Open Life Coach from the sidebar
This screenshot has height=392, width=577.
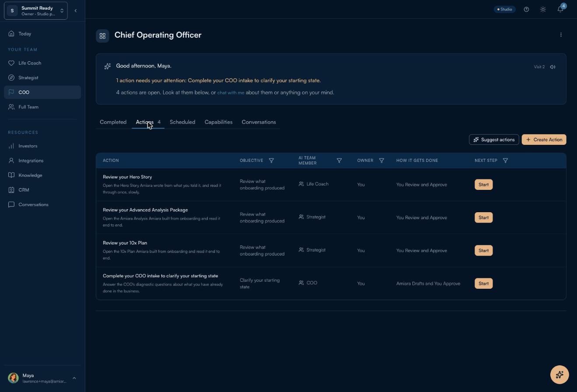(x=42, y=63)
